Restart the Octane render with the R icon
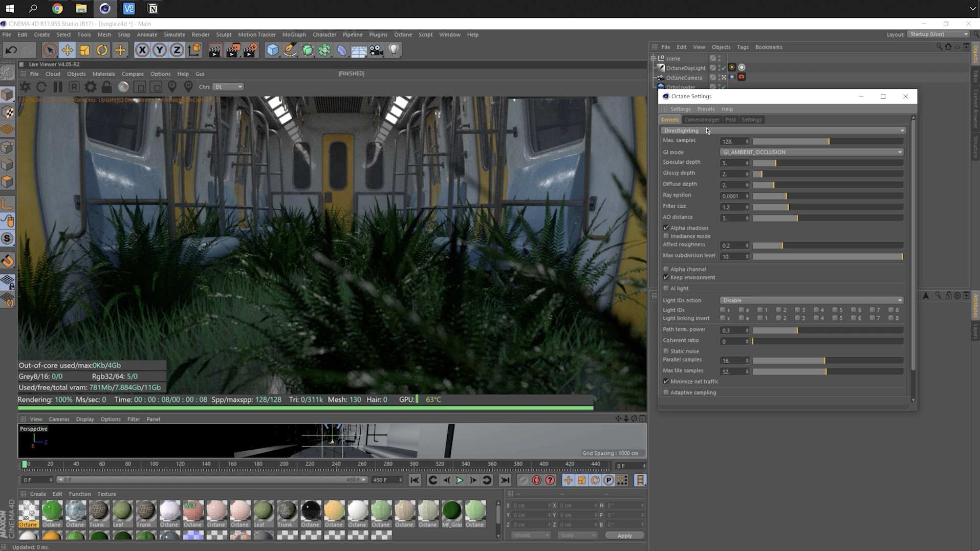Screen dimensions: 980x551 (74, 87)
